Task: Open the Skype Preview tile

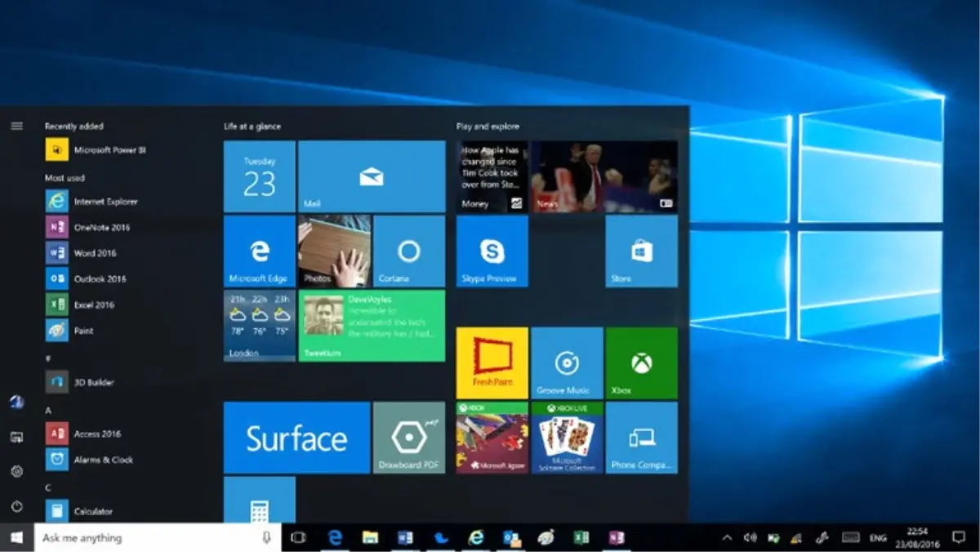Action: coord(492,252)
